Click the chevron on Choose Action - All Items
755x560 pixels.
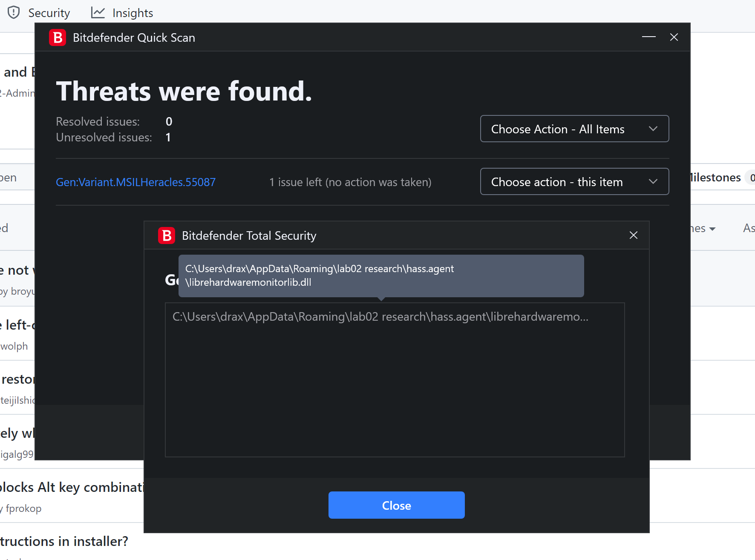pyautogui.click(x=653, y=129)
